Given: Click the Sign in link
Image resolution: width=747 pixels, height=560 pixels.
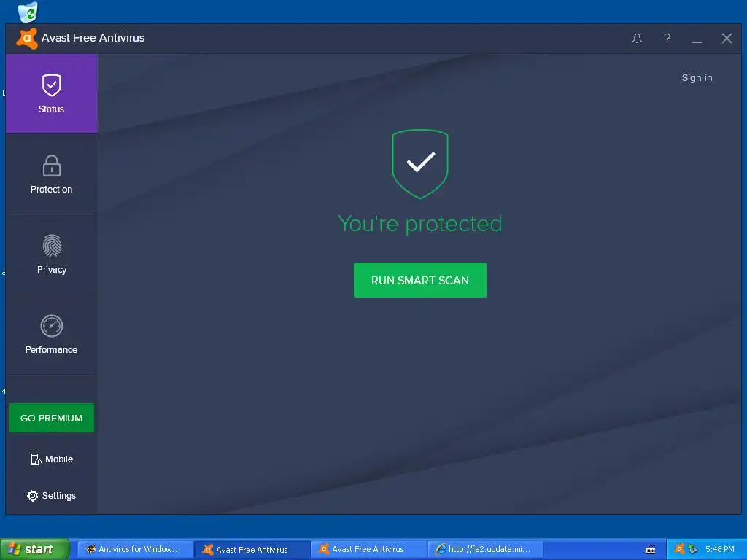Looking at the screenshot, I should point(697,77).
